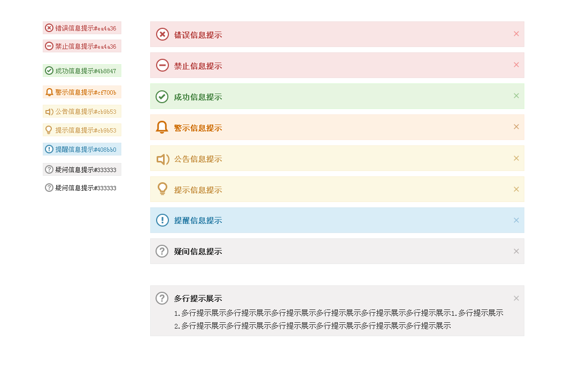
Task: Click the lightbulb tip icon in large alert
Action: (163, 189)
